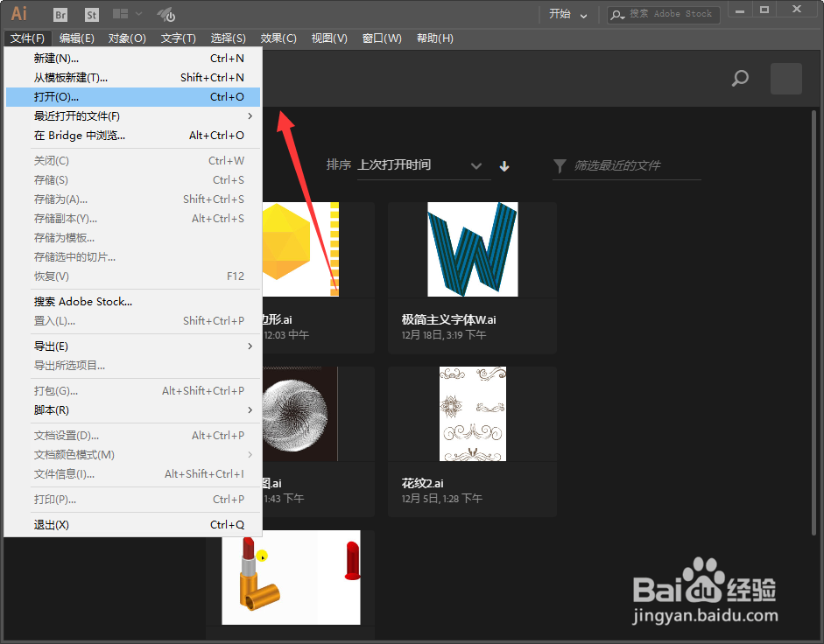This screenshot has height=644, width=824.
Task: Click the 搜索 Adobe Stock search field
Action: pyautogui.click(x=664, y=14)
